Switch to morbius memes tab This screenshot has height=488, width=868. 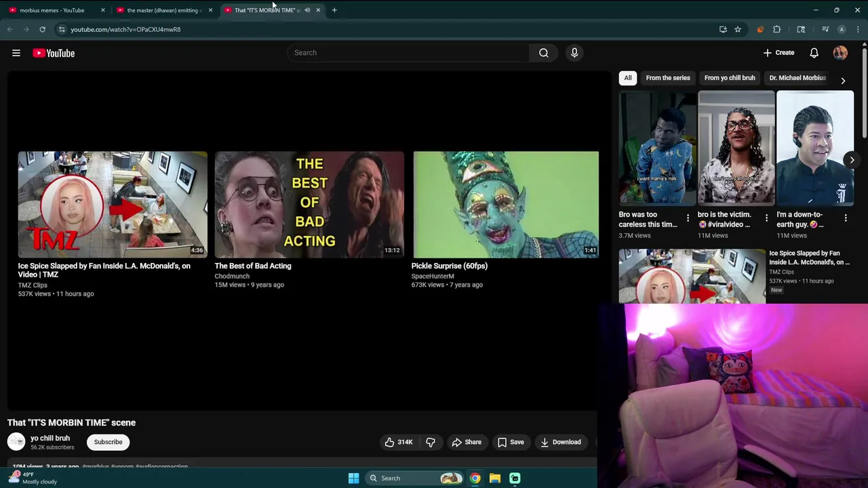[52, 10]
